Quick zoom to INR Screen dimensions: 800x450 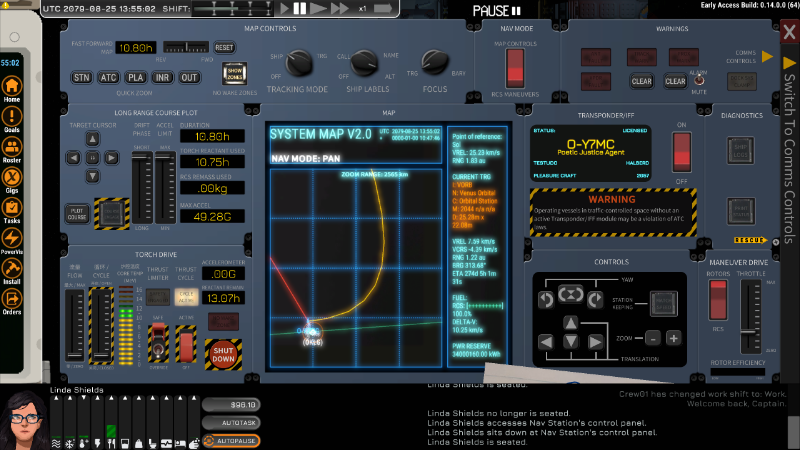point(162,78)
